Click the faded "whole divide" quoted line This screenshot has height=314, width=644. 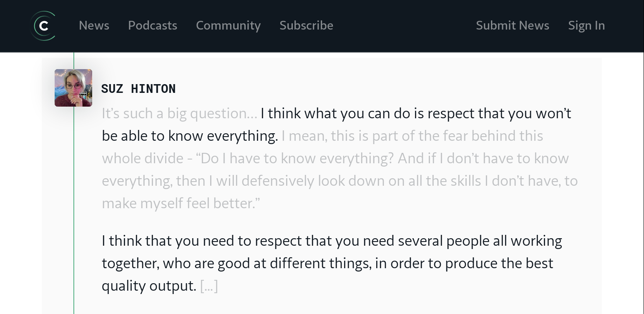click(x=335, y=158)
